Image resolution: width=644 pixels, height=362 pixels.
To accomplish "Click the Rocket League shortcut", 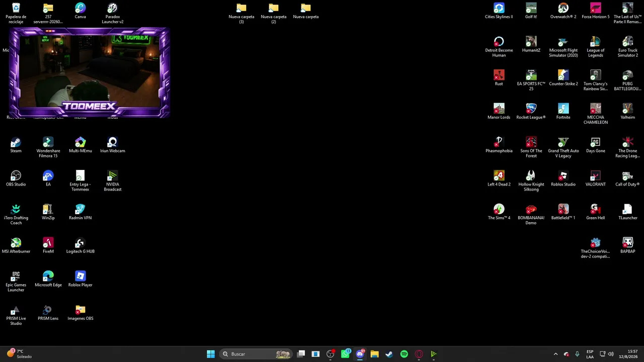I will [x=531, y=112].
